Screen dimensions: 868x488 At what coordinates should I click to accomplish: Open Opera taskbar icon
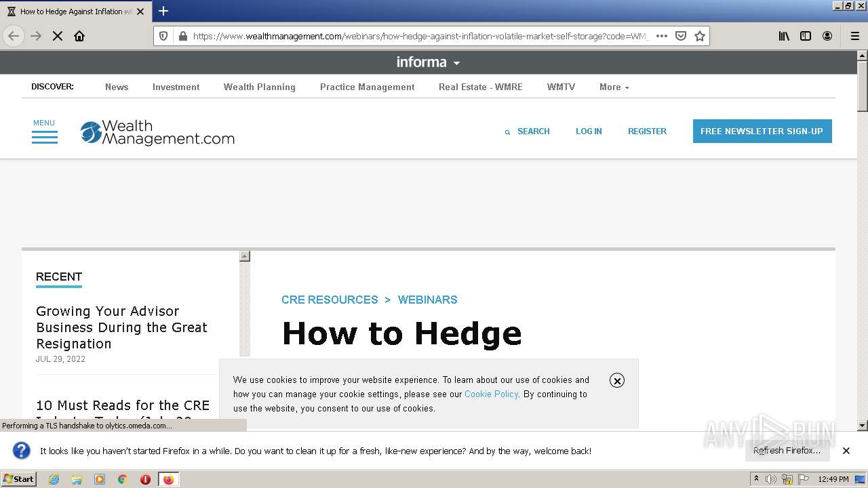[145, 479]
